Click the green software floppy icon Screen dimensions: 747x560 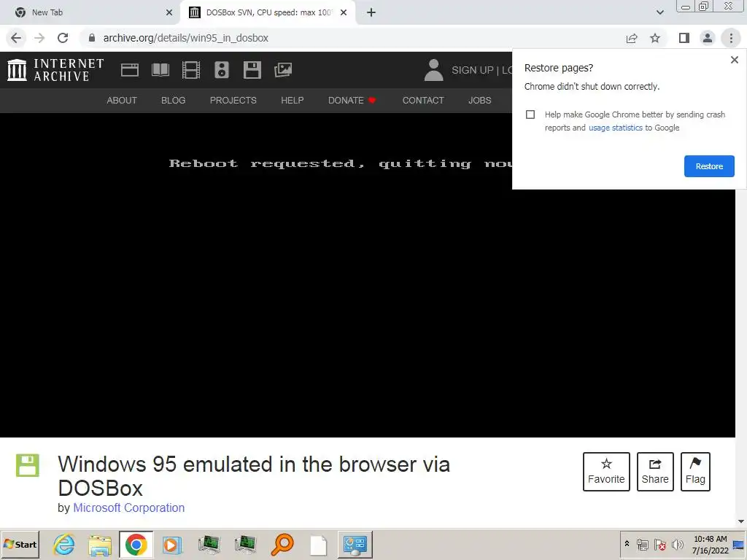coord(28,465)
